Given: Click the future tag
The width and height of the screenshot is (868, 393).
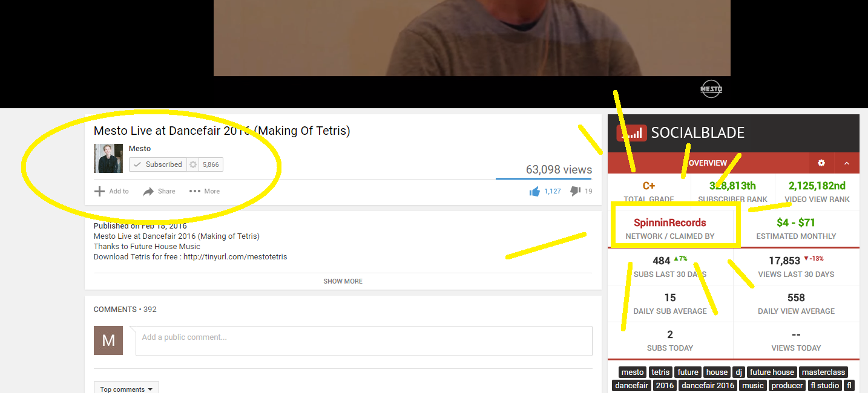Looking at the screenshot, I should (x=688, y=372).
